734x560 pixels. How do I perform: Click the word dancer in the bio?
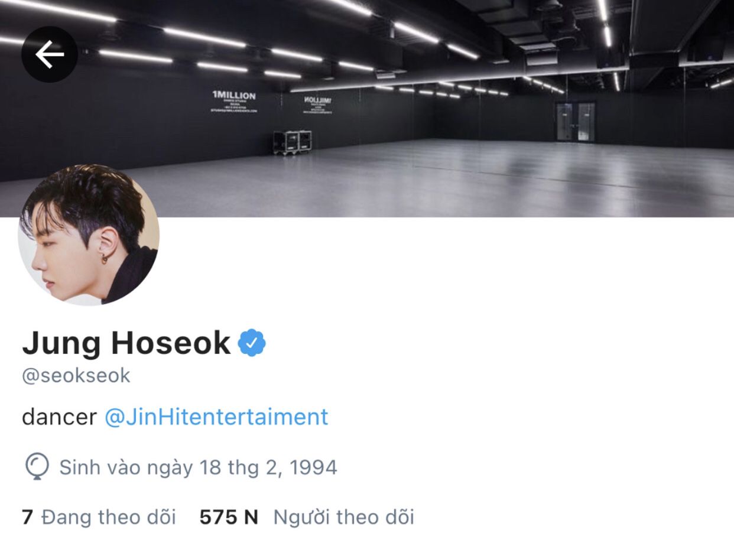59,417
